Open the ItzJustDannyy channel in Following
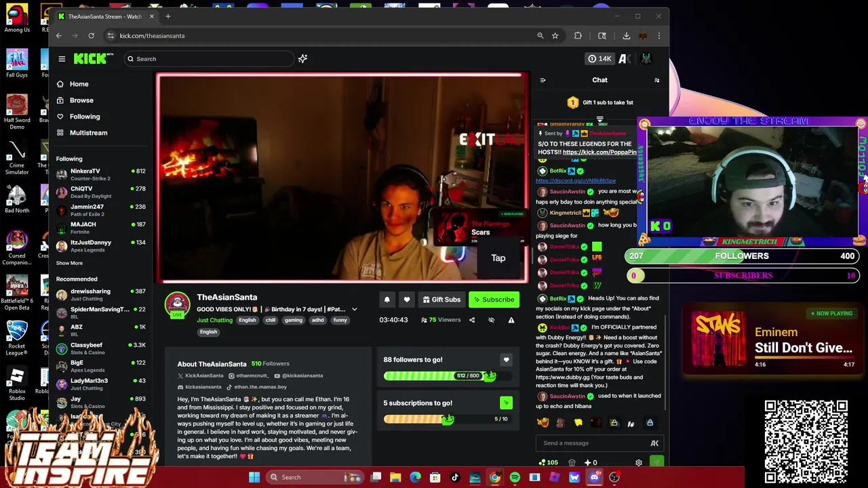This screenshot has width=868, height=488. (100, 245)
